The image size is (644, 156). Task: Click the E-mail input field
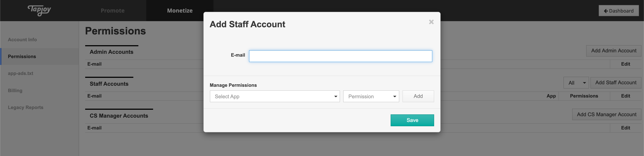340,56
